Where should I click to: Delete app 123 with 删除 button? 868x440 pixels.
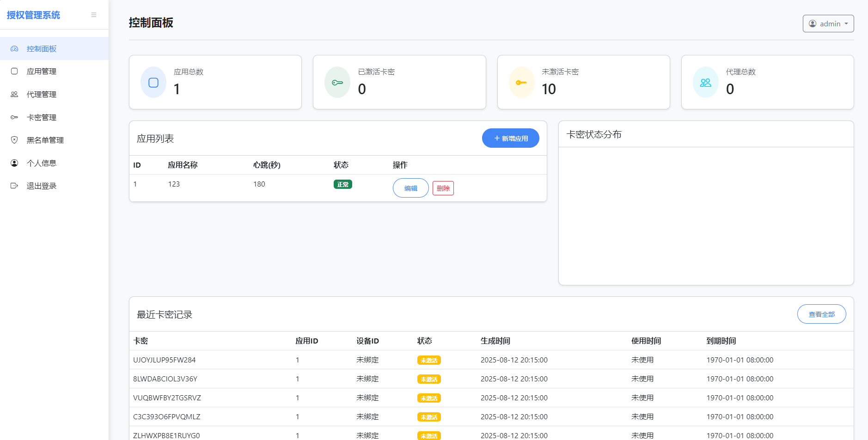[x=443, y=188]
